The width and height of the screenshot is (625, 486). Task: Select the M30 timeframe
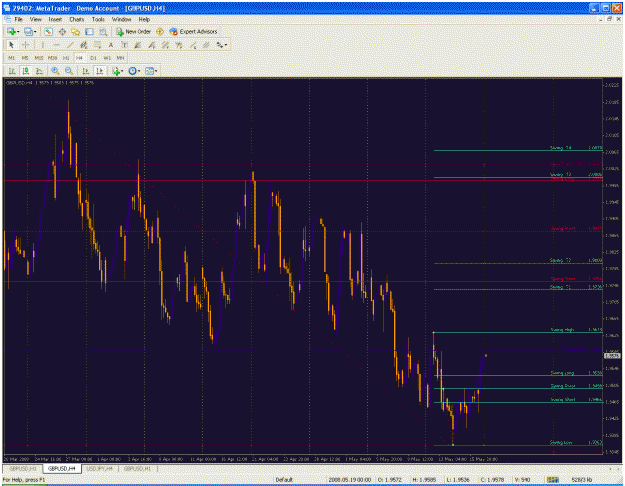click(x=52, y=58)
